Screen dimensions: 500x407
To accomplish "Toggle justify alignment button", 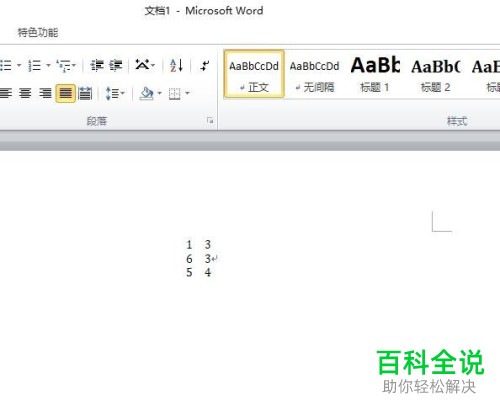I will (65, 93).
